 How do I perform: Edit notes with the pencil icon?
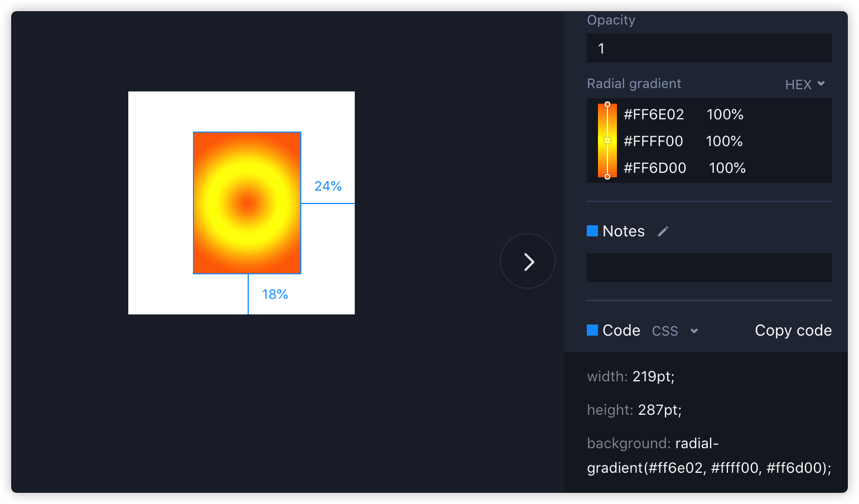pos(663,231)
